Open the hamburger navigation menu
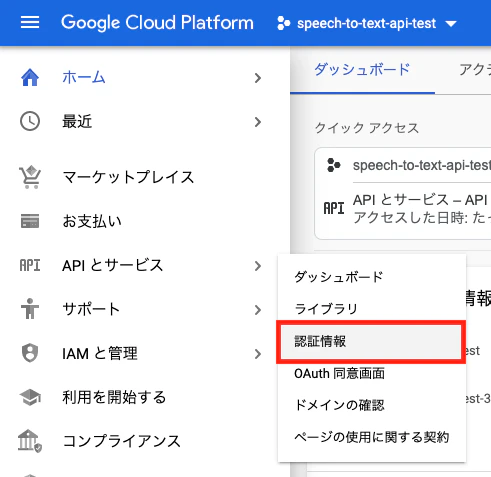 [x=30, y=23]
